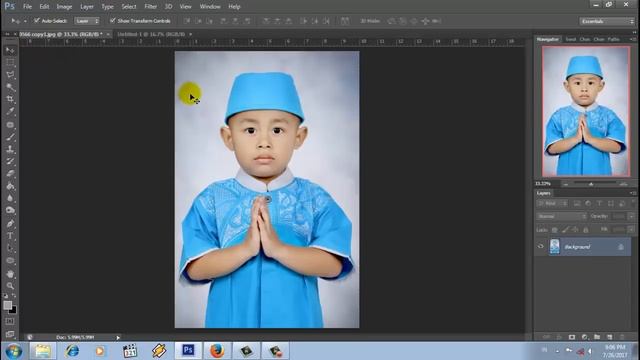Open the Layer menu
640x360 pixels.
pos(87,7)
